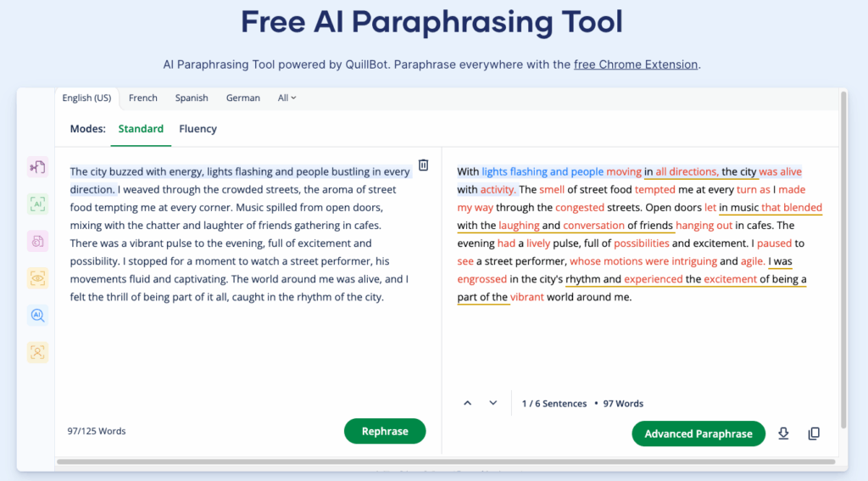Click the horizontal scrollbar at the bottom
868x481 pixels.
[x=446, y=461]
